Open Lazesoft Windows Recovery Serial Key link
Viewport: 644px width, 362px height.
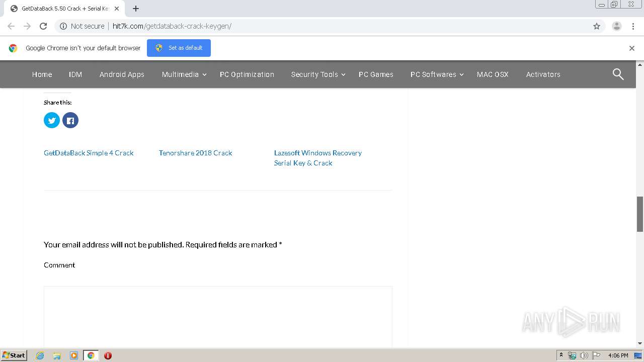point(318,158)
